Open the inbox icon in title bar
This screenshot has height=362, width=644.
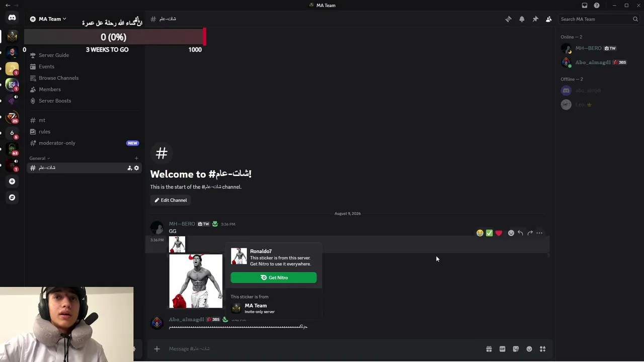coord(585,6)
